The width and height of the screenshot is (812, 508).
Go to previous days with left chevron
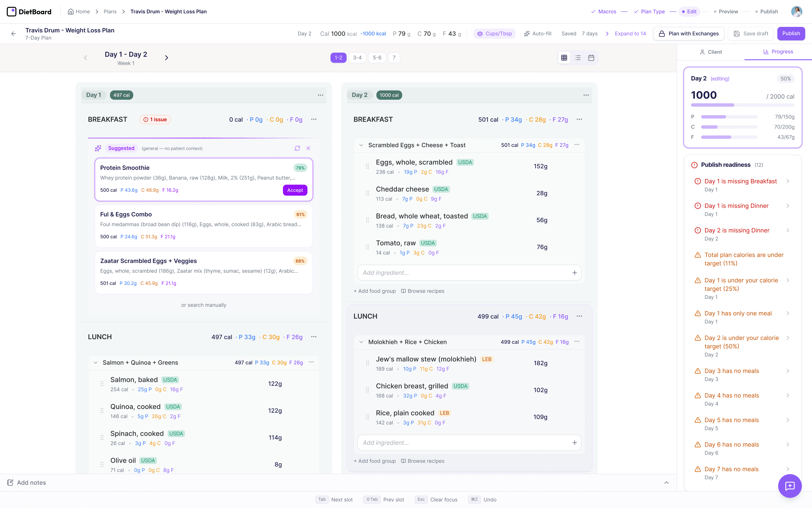86,58
